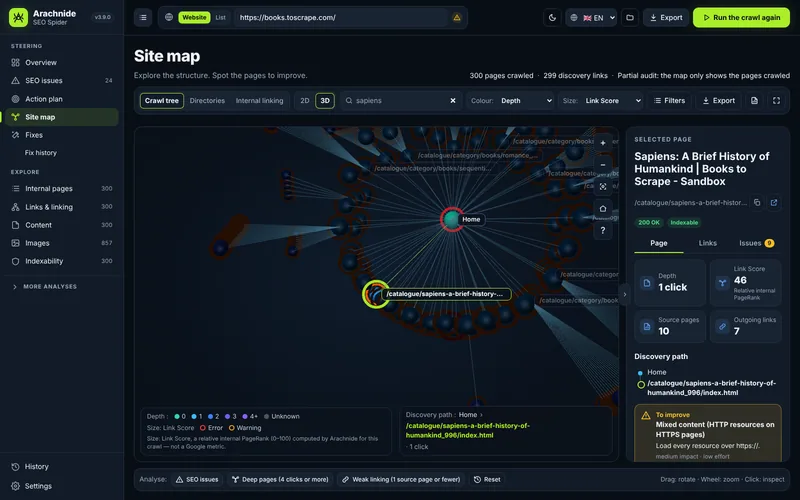Open the EN language dropdown

click(x=591, y=17)
